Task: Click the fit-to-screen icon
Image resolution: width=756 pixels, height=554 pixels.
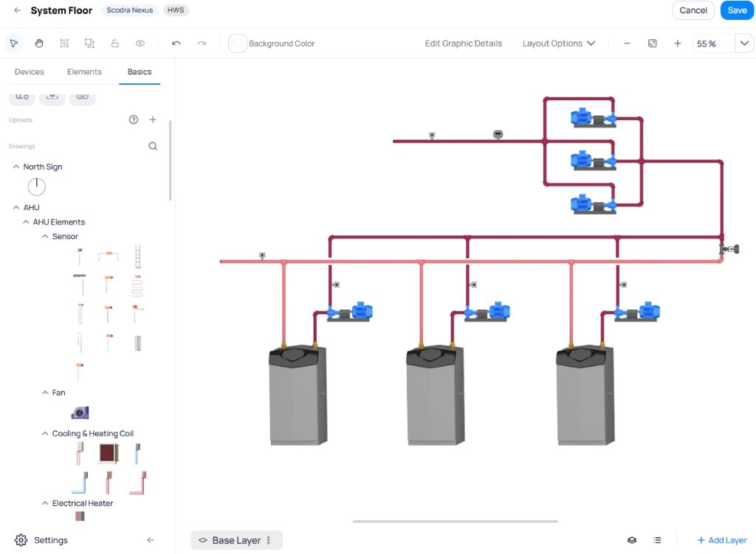Action: [653, 44]
